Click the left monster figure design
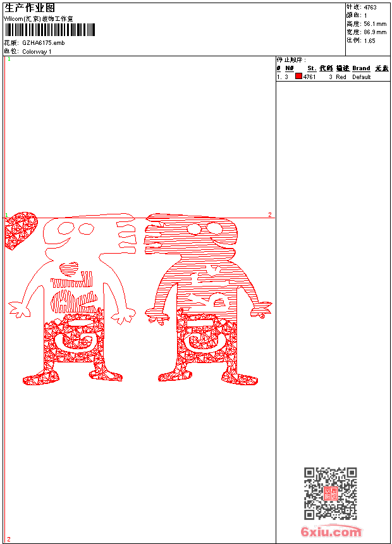 72,299
